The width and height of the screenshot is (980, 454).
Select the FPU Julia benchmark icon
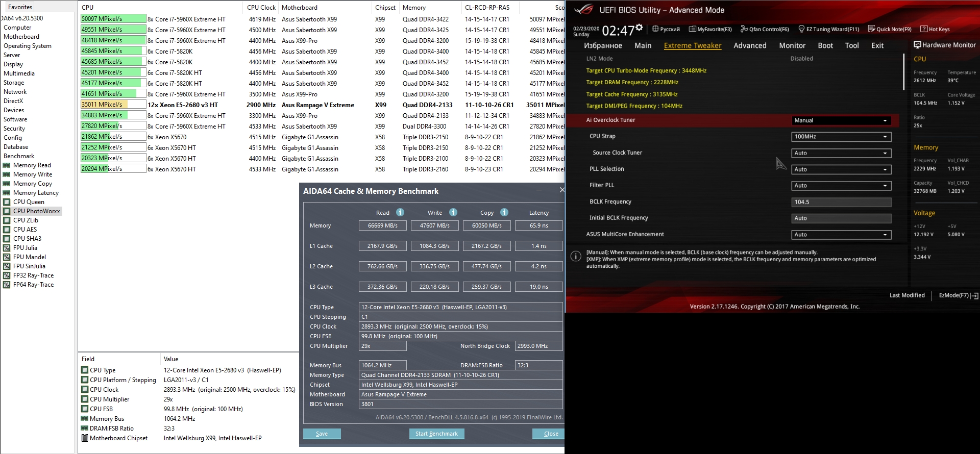[7, 248]
